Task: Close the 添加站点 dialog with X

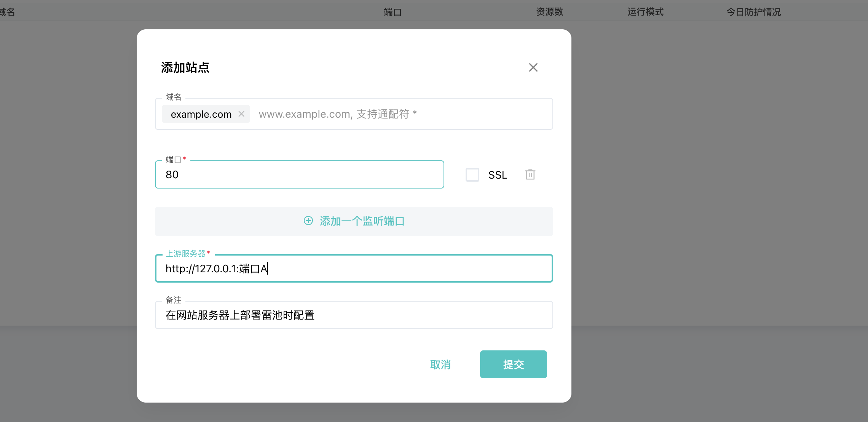Action: click(x=533, y=67)
